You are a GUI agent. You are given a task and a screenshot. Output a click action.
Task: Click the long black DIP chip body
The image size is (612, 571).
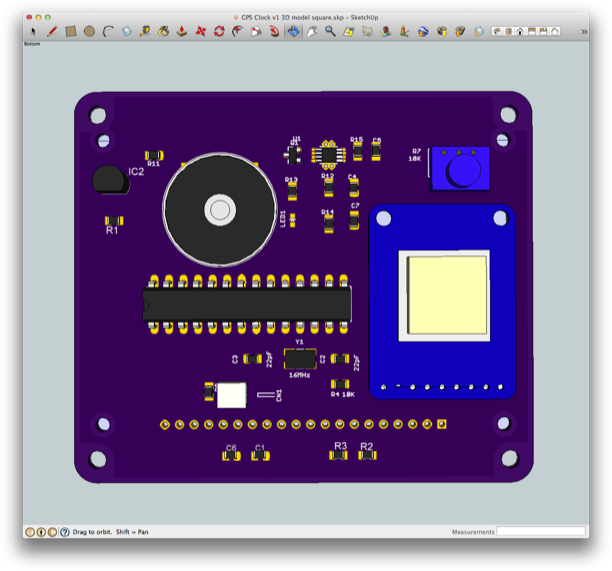pos(247,304)
